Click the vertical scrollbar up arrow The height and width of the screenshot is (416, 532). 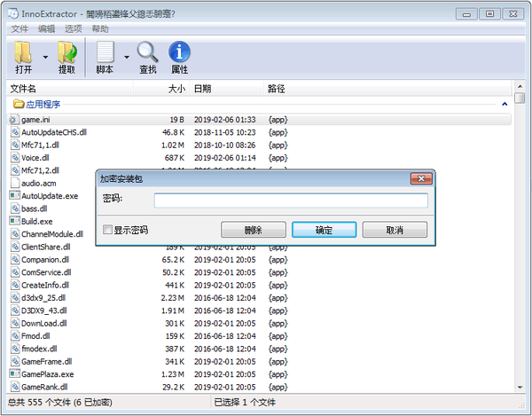click(x=520, y=86)
